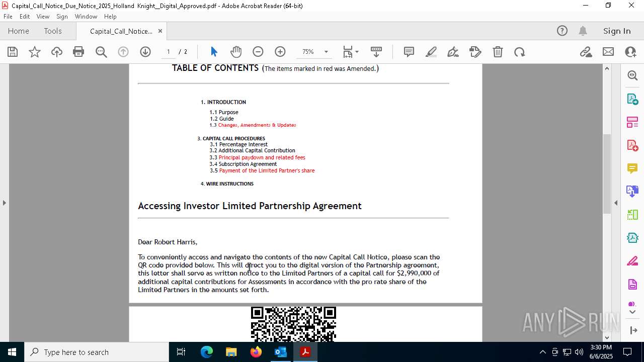The image size is (644, 362).
Task: Zoom out with the minus button
Action: tap(258, 52)
